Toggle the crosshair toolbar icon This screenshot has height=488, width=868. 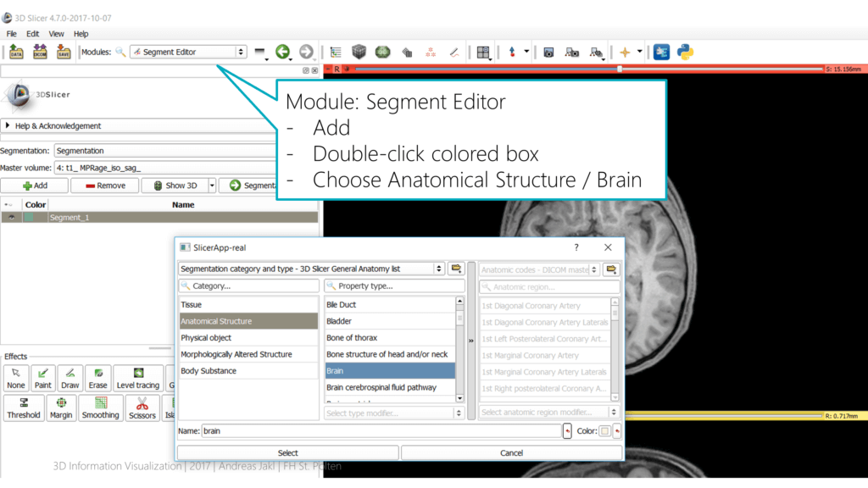coord(625,53)
